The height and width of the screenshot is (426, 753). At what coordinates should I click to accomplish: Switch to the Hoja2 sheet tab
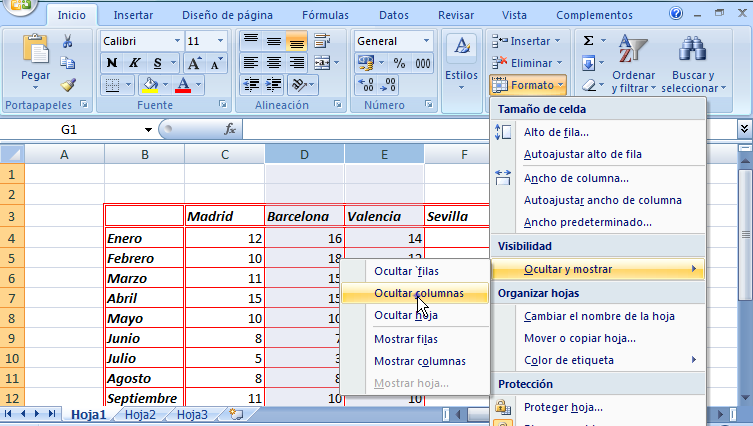pos(140,414)
